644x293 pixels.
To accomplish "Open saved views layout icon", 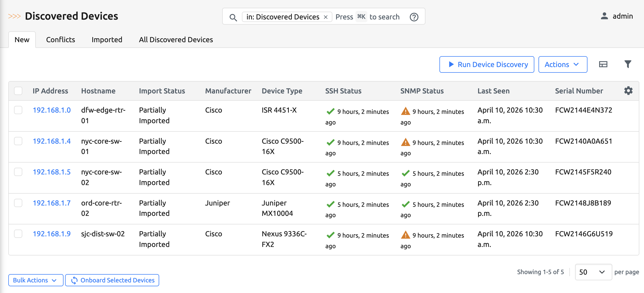I will pyautogui.click(x=603, y=64).
